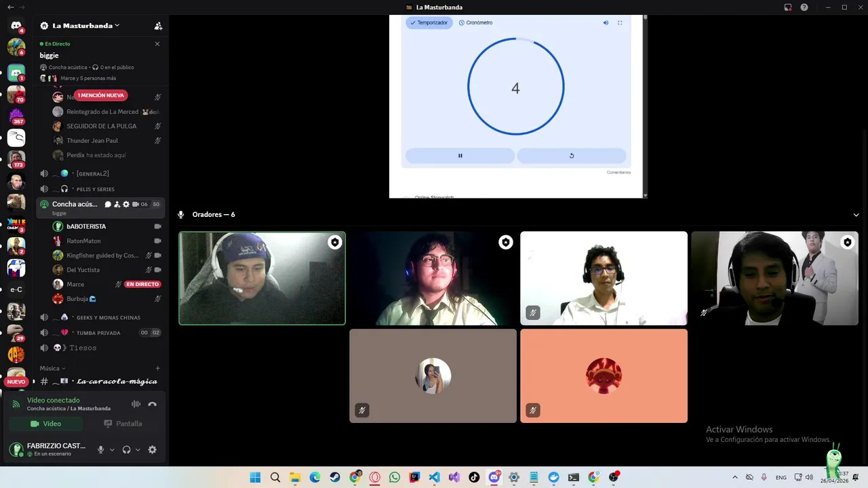Show hidden system tray icons
Viewport: 868px width, 488px height.
coord(734,477)
